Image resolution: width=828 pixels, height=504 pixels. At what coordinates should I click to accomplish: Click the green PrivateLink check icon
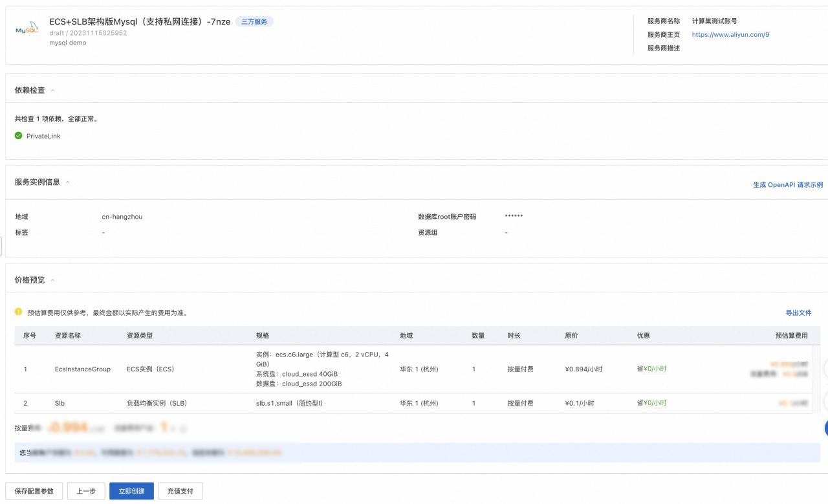(19, 136)
